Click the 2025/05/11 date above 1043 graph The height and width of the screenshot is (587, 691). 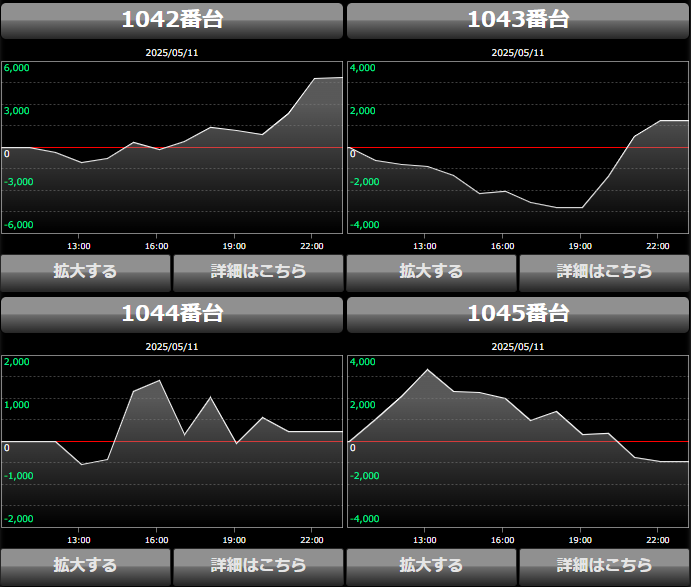(x=518, y=53)
